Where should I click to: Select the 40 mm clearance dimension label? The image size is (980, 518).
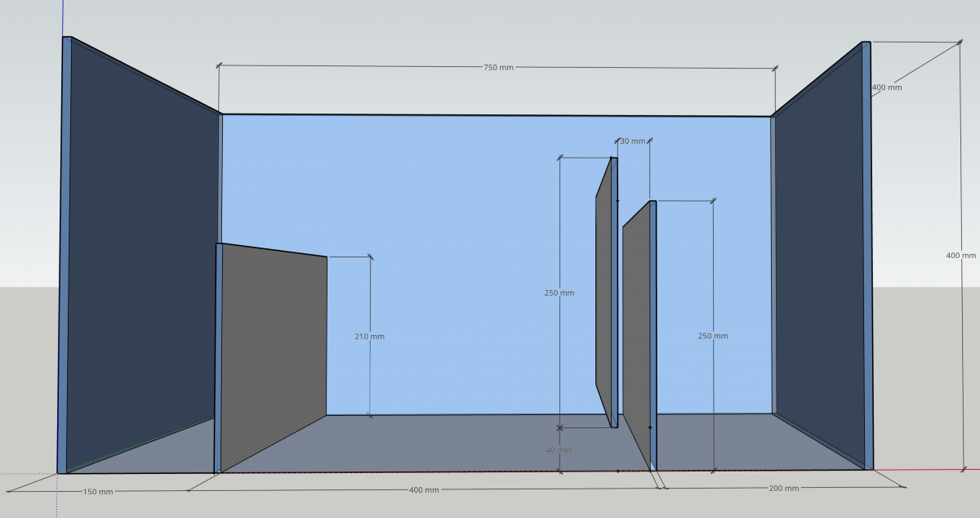[559, 450]
